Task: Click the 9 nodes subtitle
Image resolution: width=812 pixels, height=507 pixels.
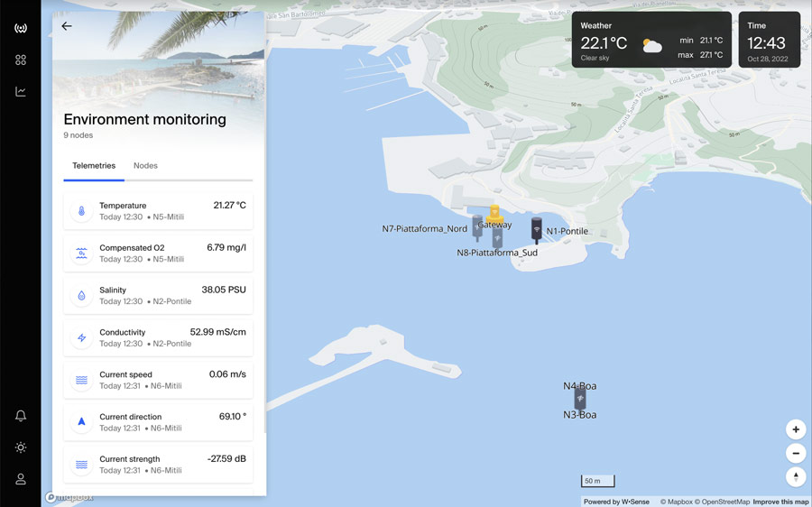Action: click(x=78, y=135)
